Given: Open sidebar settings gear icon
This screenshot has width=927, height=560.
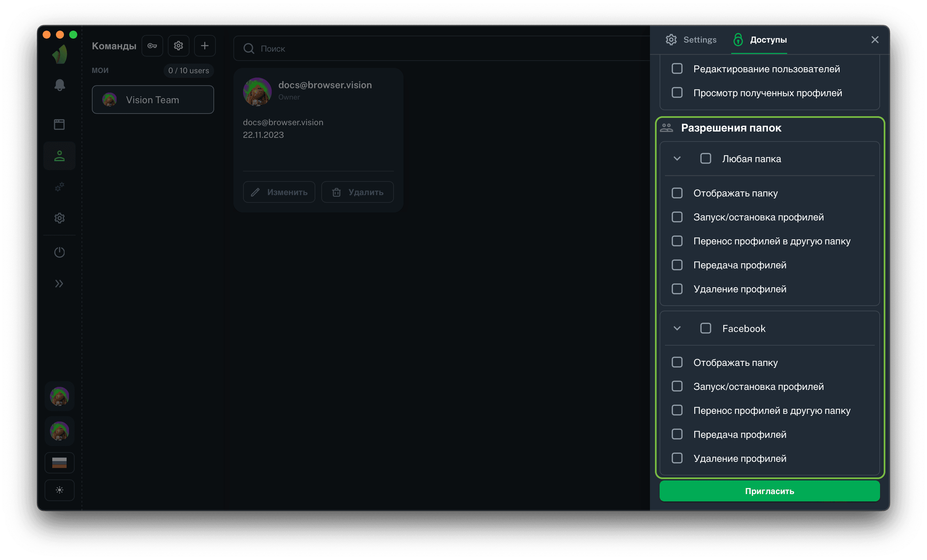Looking at the screenshot, I should click(60, 218).
